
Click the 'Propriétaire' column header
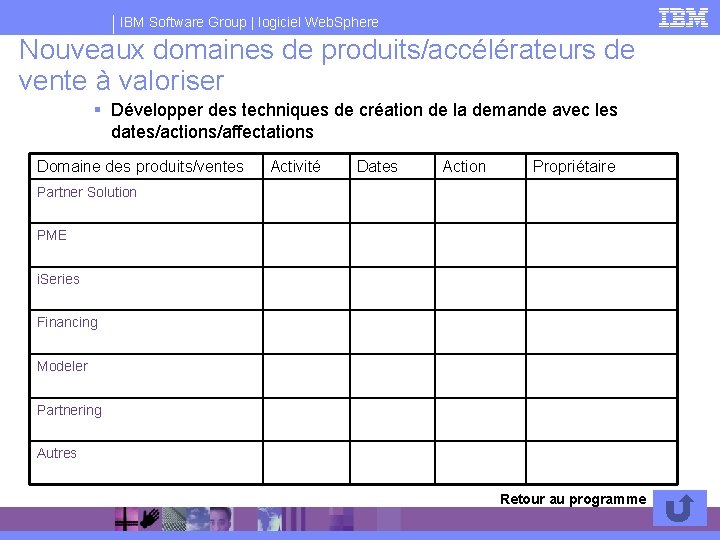pos(601,166)
